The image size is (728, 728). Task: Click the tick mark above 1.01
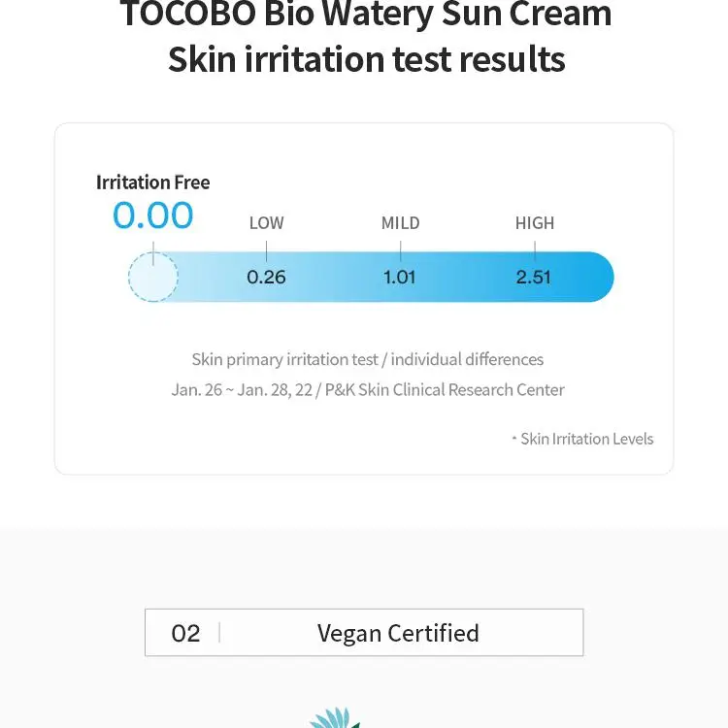[400, 250]
